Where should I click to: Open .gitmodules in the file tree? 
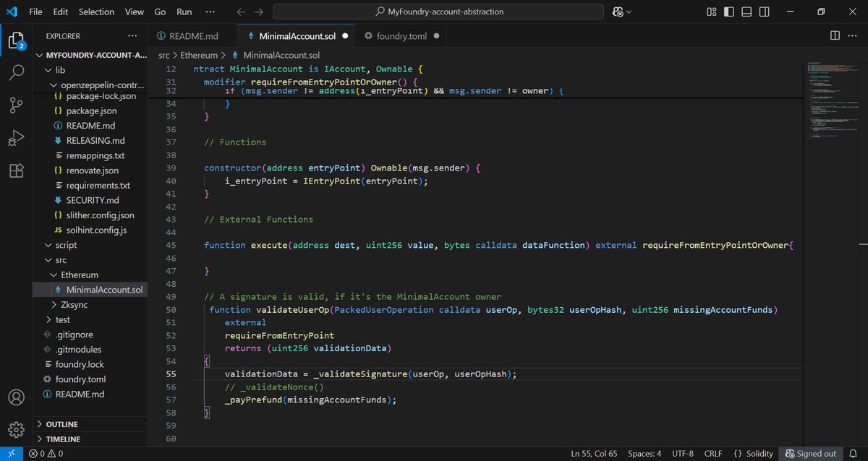pyautogui.click(x=78, y=350)
